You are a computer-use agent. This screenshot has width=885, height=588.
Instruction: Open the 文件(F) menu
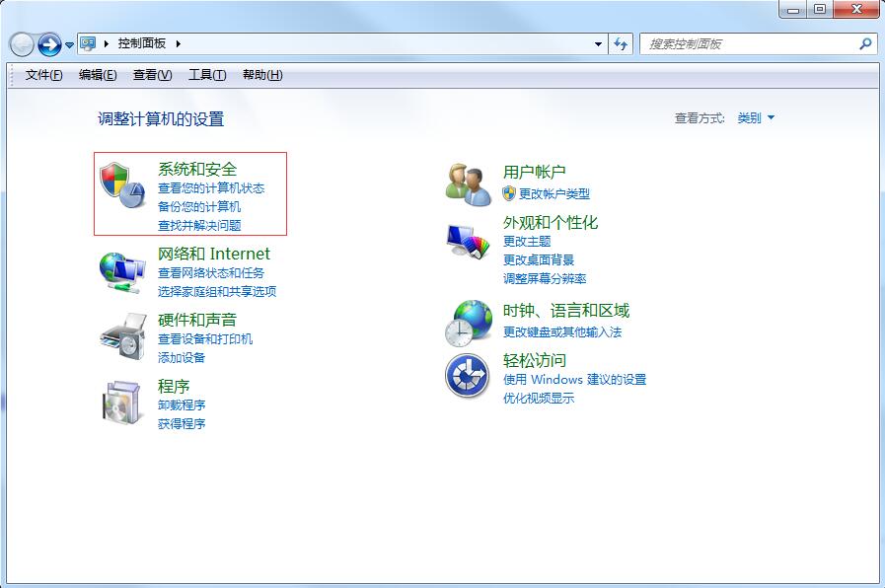tap(44, 75)
